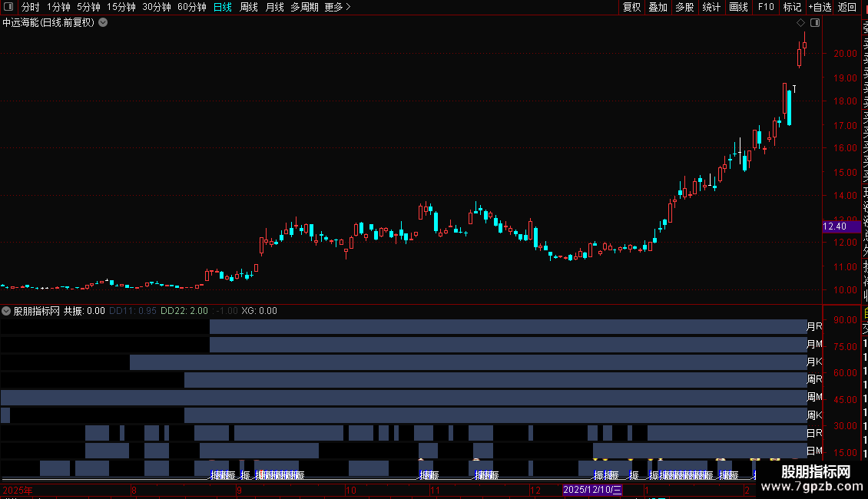Select the 1分钟 period
This screenshot has width=868, height=499.
[x=58, y=7]
